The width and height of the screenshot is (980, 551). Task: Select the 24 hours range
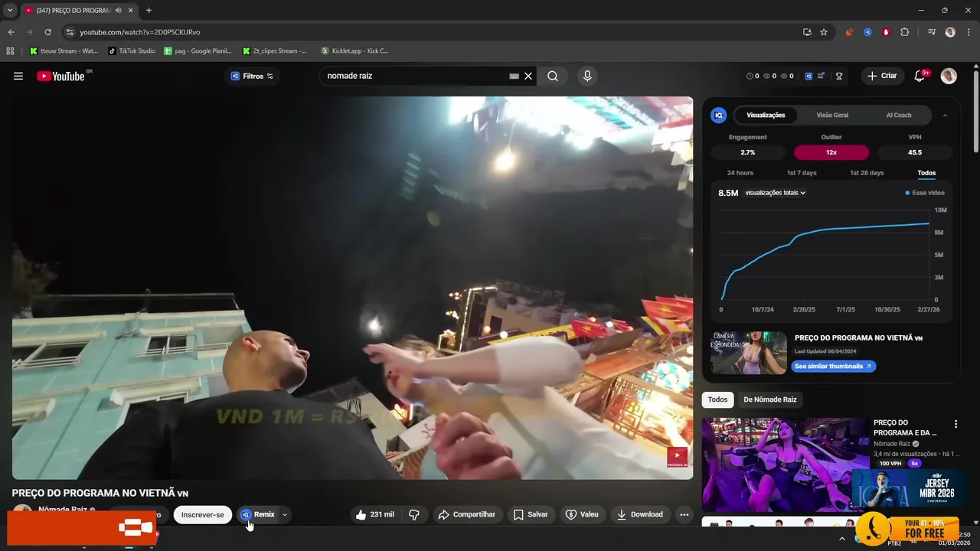pos(740,173)
